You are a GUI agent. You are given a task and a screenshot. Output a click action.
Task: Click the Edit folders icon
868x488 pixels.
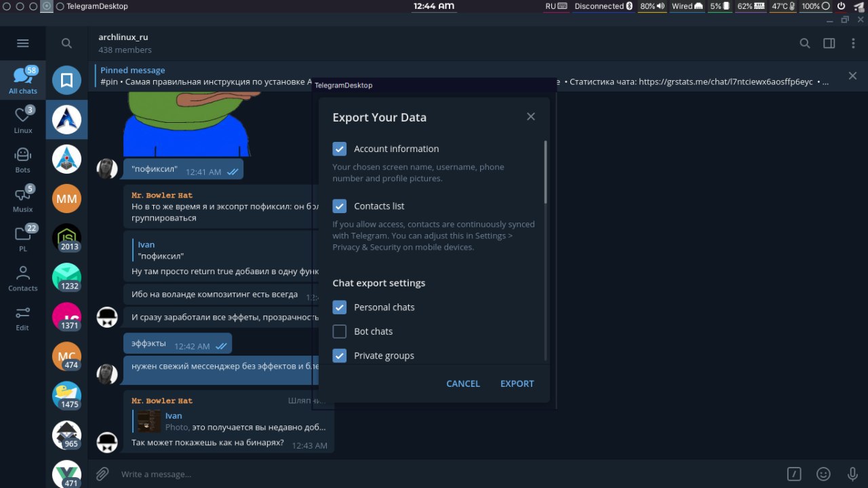click(x=23, y=317)
